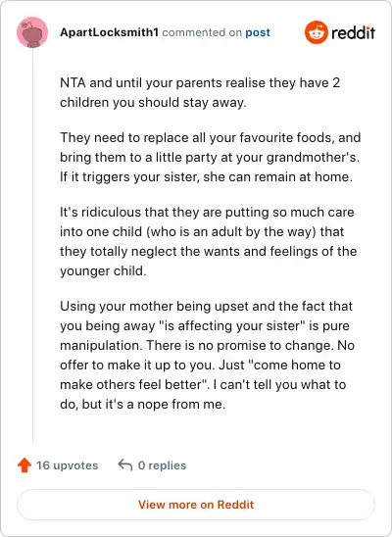The height and width of the screenshot is (537, 392).
Task: Click the "0 replies" count label
Action: (x=162, y=465)
